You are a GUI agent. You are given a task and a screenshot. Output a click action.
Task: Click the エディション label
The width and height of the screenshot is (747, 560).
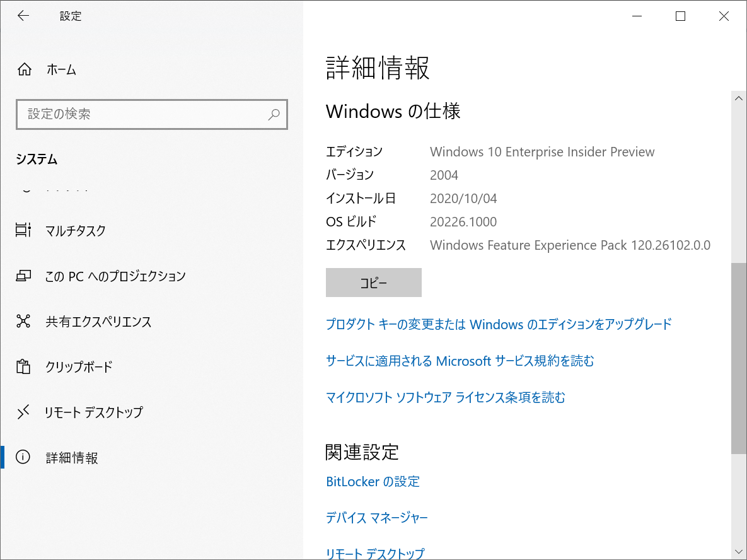pos(354,151)
